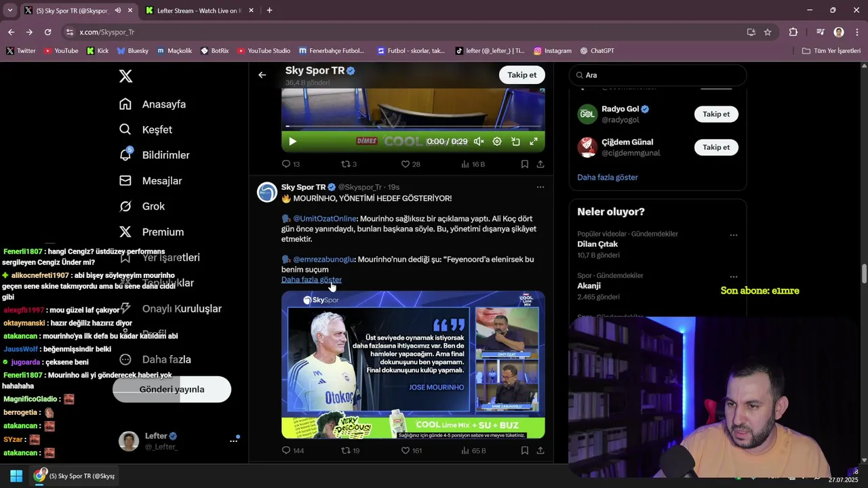This screenshot has height=488, width=868.
Task: Open Mesajlar in the sidebar
Action: click(x=151, y=181)
